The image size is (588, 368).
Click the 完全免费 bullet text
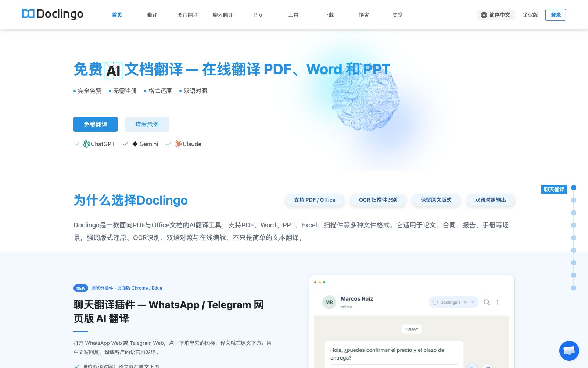pyautogui.click(x=89, y=91)
